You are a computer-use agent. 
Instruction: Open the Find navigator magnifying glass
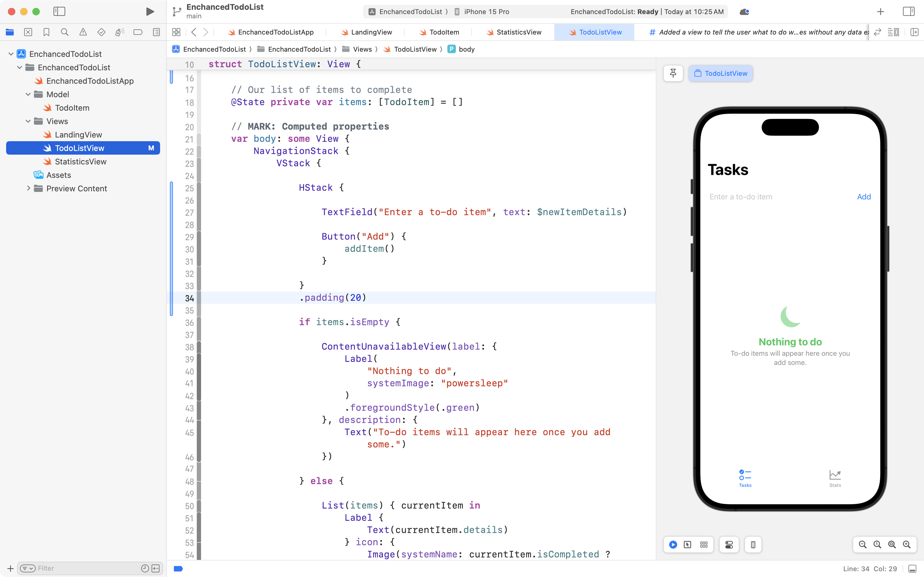point(64,32)
